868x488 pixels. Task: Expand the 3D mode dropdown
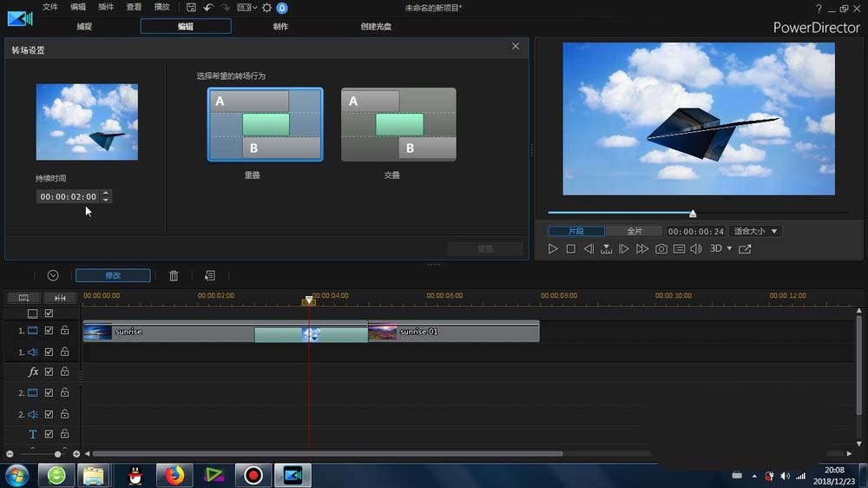pos(720,249)
